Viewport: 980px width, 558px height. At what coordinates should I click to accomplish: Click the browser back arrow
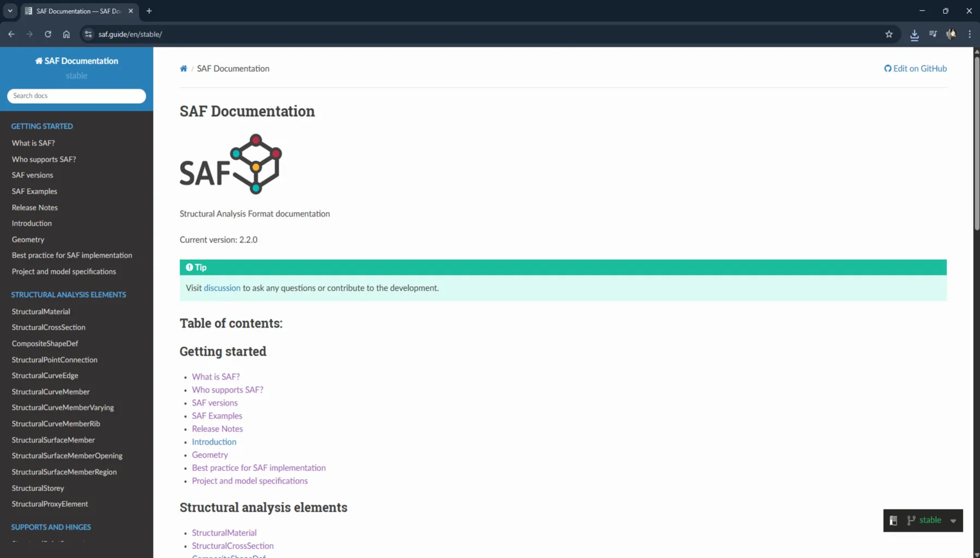point(11,34)
